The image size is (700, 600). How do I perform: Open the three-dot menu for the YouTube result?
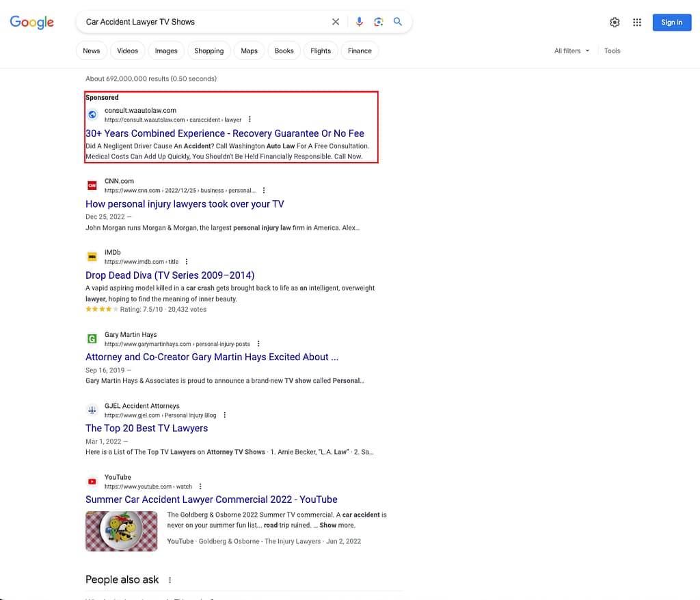pyautogui.click(x=200, y=486)
